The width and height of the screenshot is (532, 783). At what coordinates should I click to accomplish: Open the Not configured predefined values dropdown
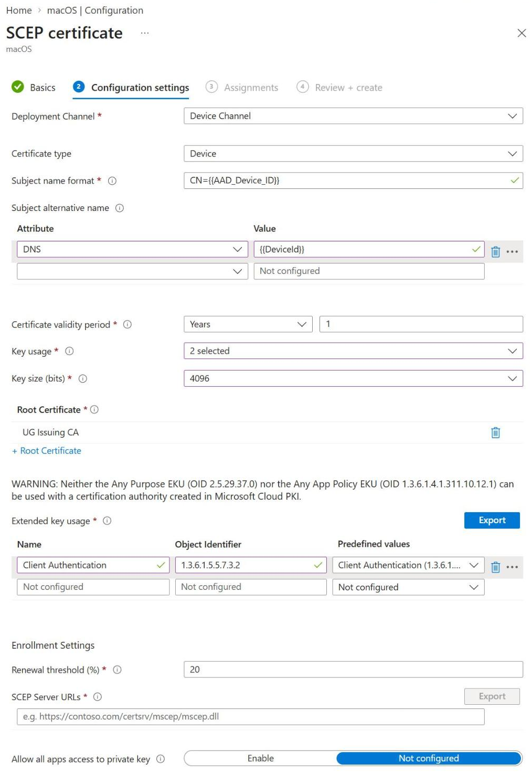click(408, 587)
